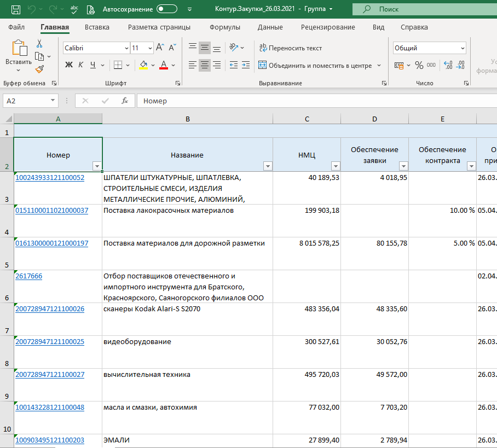Image resolution: width=497 pixels, height=448 pixels.
Task: Toggle bold formatting Ж
Action: 69,65
